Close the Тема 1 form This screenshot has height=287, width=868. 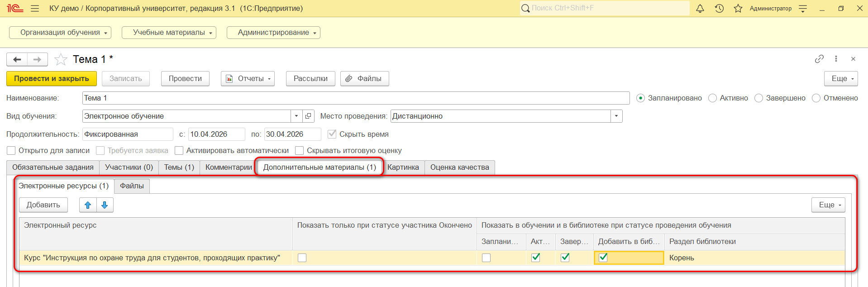(x=853, y=59)
